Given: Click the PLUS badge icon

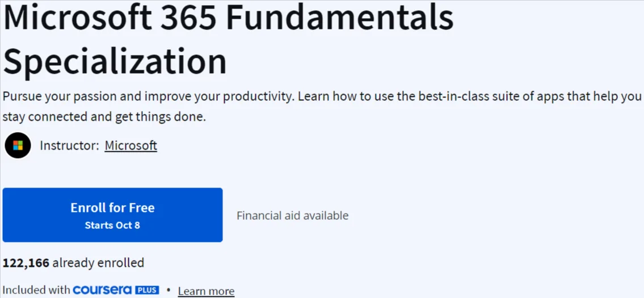Looking at the screenshot, I should [x=147, y=290].
